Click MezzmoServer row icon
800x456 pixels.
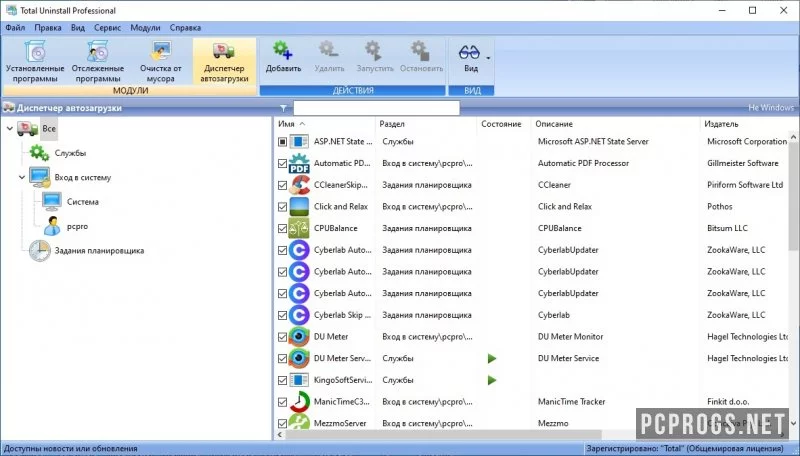tap(299, 422)
